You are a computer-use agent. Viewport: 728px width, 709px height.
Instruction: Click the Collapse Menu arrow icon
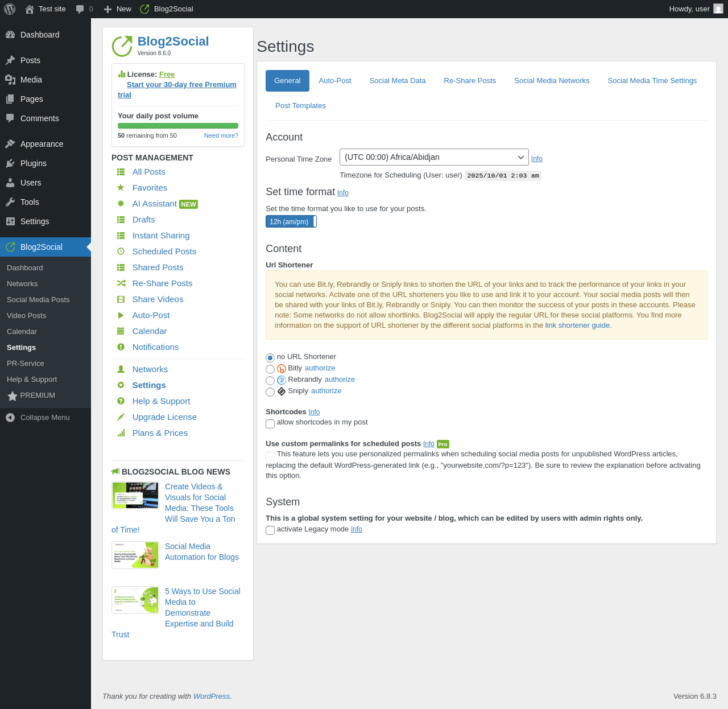pos(10,418)
